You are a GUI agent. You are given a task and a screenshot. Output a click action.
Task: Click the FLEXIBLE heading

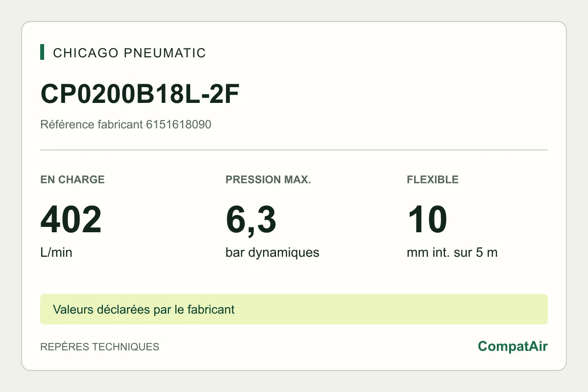tap(433, 180)
